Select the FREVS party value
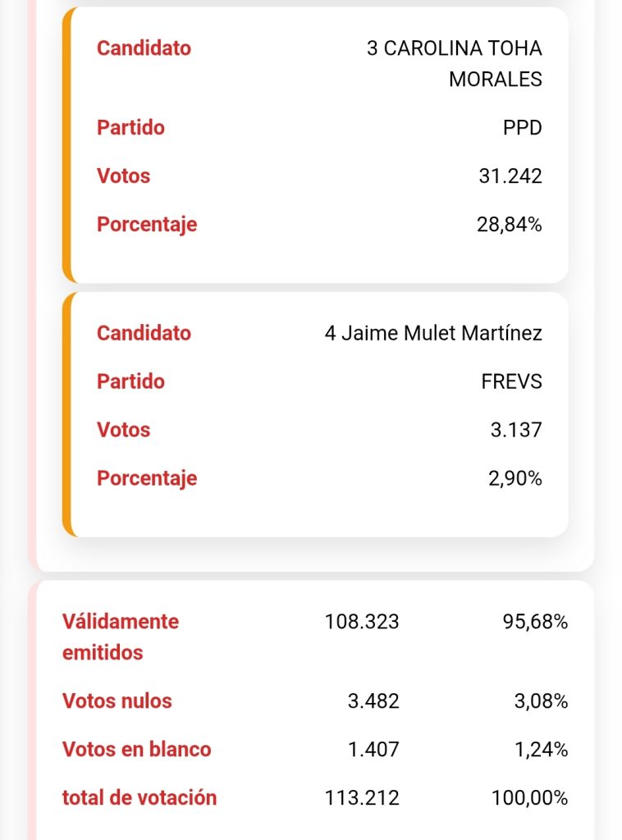Viewport: 622px width, 840px height. [x=511, y=381]
